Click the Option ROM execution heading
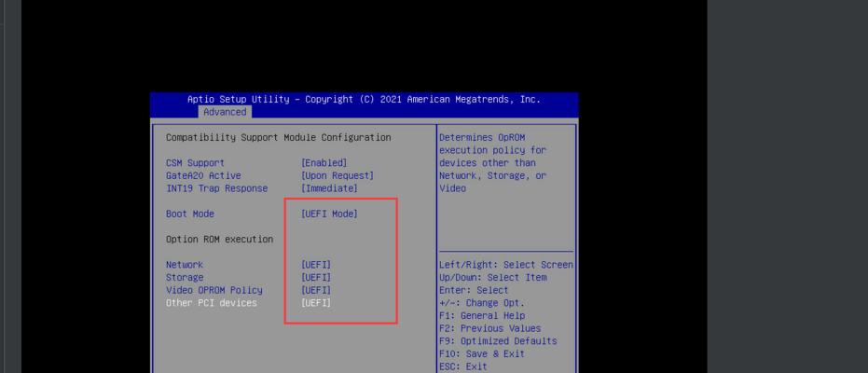868x373 pixels. coord(219,239)
